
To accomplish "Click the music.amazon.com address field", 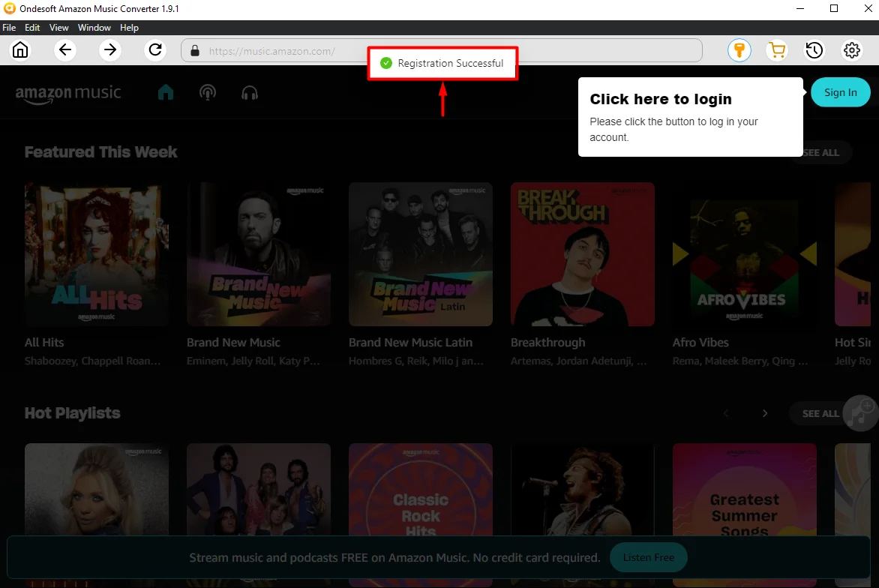I will point(442,50).
